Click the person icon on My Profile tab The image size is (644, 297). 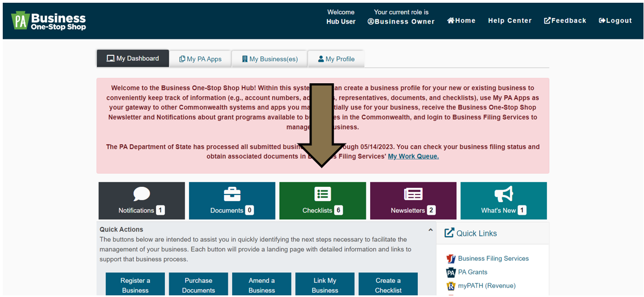[321, 59]
